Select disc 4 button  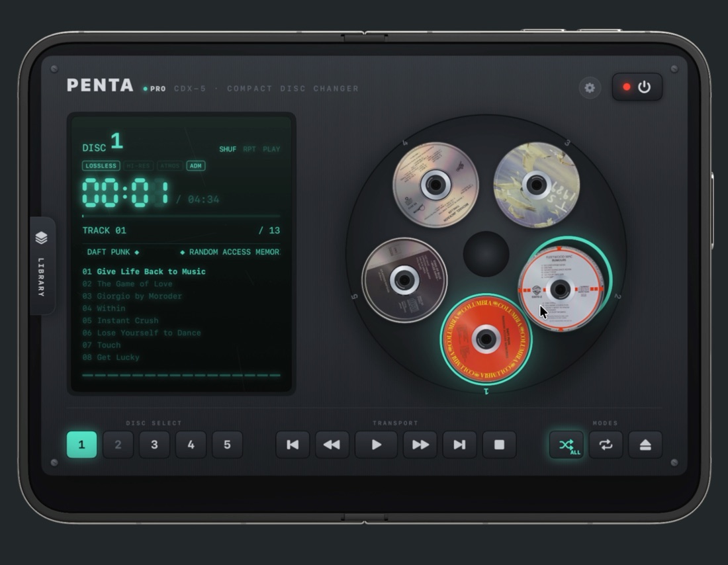click(191, 445)
